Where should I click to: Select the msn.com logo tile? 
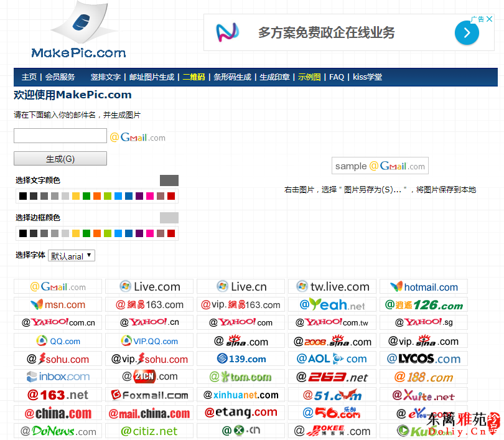click(x=58, y=304)
